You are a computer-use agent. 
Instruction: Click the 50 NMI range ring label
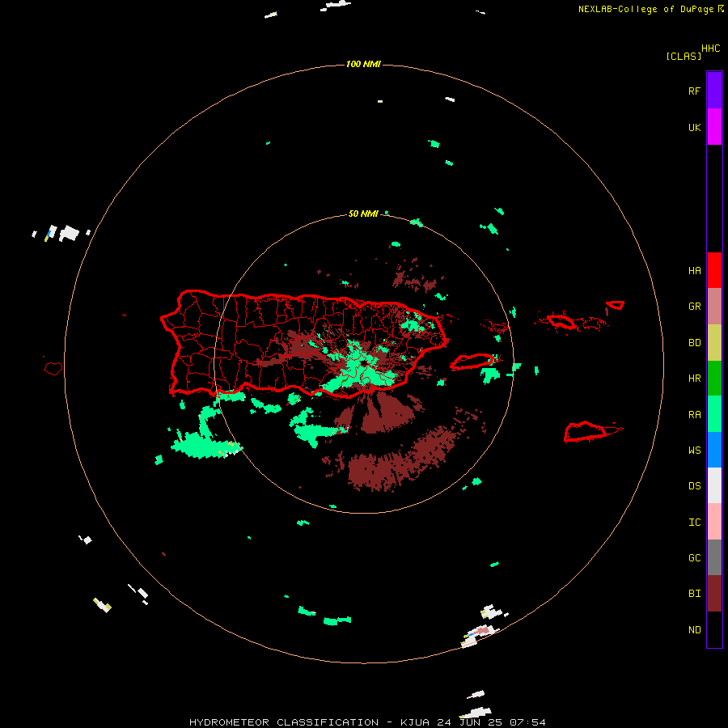363,214
